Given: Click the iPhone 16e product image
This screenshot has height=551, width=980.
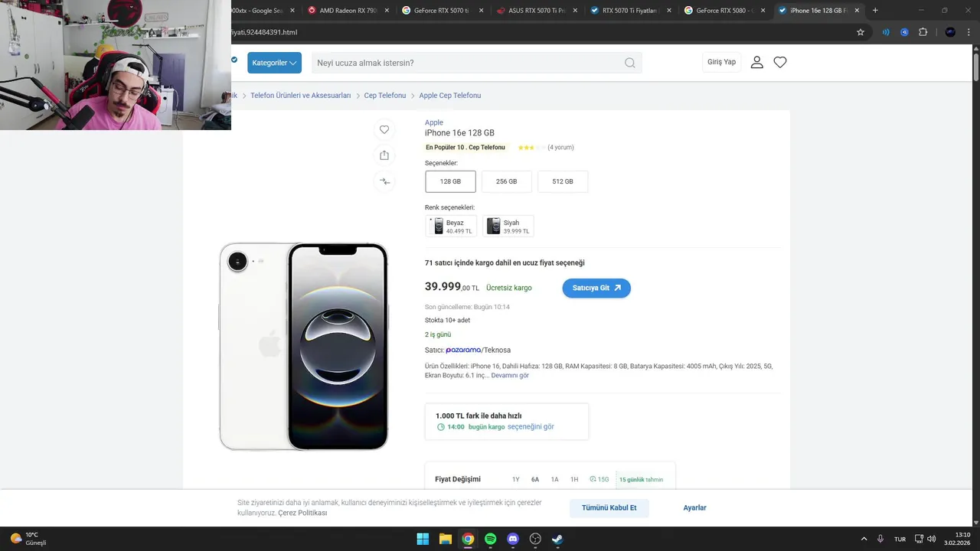Looking at the screenshot, I should pyautogui.click(x=304, y=346).
